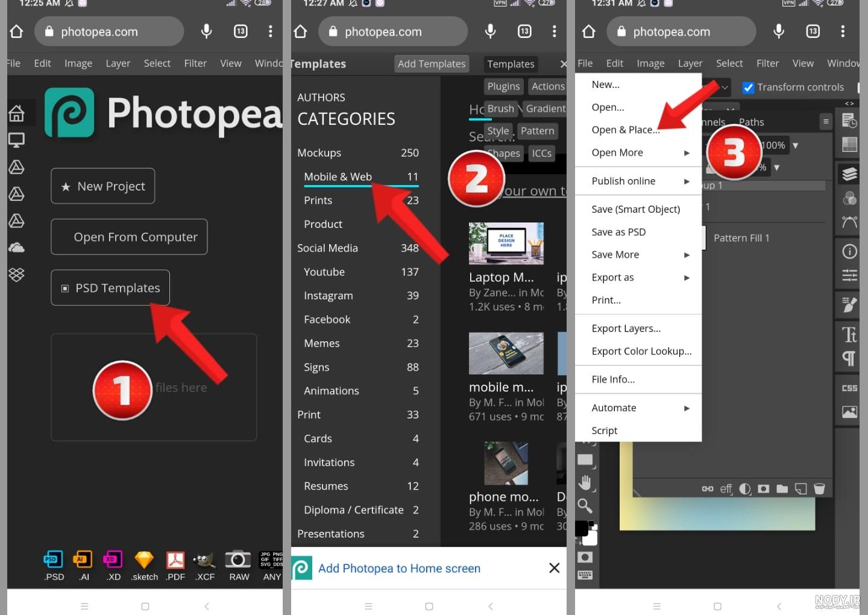This screenshot has width=868, height=615.
Task: Select Social Media category
Action: pyautogui.click(x=358, y=248)
